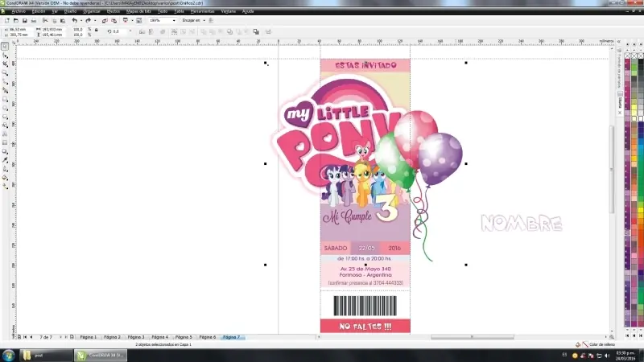This screenshot has height=362, width=644.
Task: Select the Ellipse tool
Action: 5,108
